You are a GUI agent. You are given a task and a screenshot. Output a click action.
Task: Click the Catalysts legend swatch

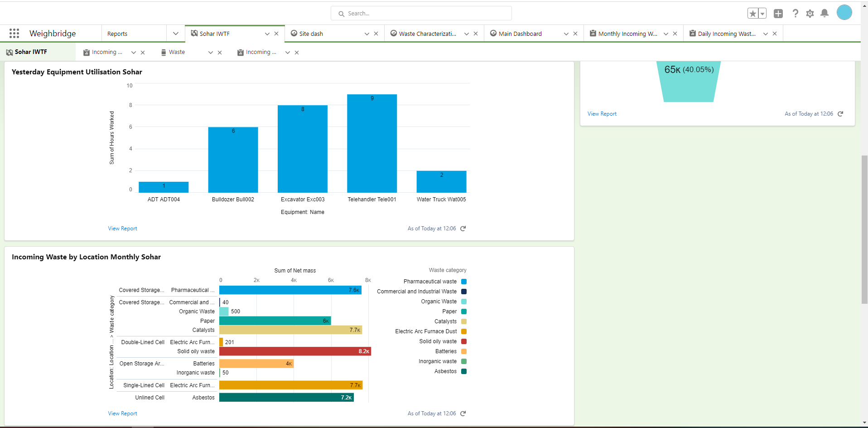point(464,321)
